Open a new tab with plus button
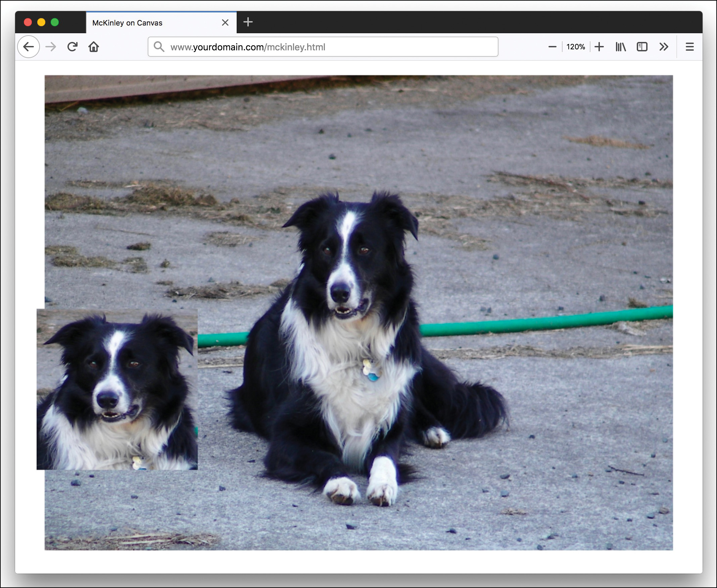 [x=248, y=22]
